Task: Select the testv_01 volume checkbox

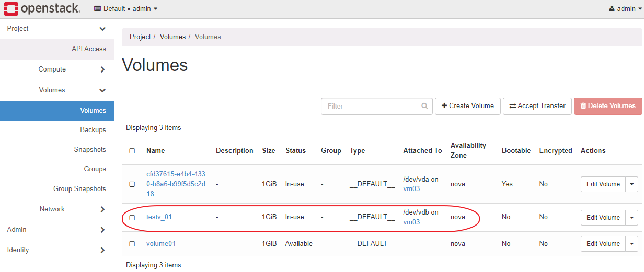Action: [x=132, y=218]
